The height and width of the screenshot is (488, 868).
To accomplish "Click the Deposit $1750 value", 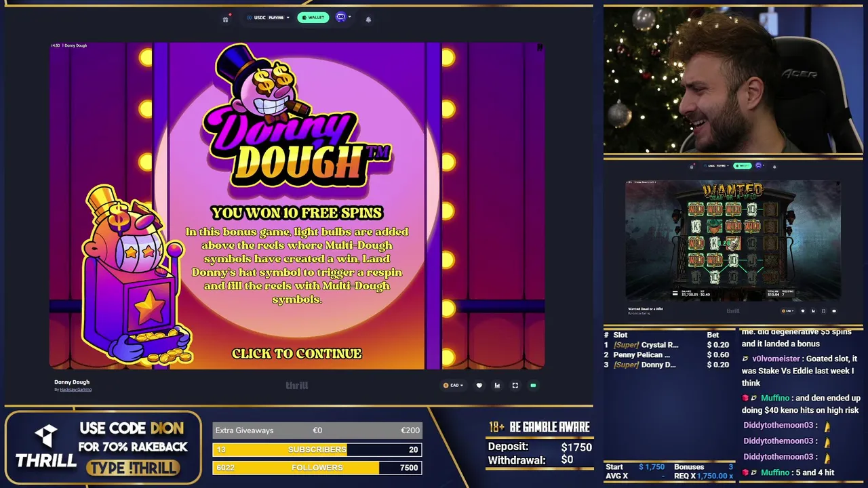I will click(576, 447).
